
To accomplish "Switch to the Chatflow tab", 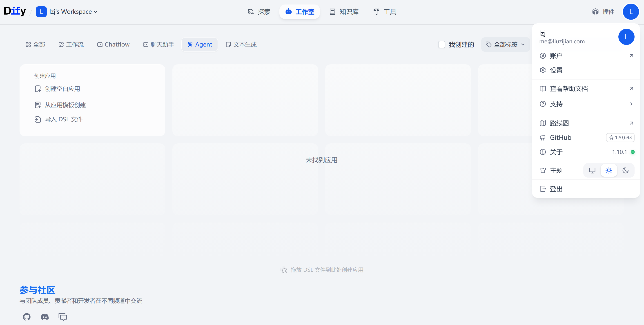I will click(x=113, y=45).
